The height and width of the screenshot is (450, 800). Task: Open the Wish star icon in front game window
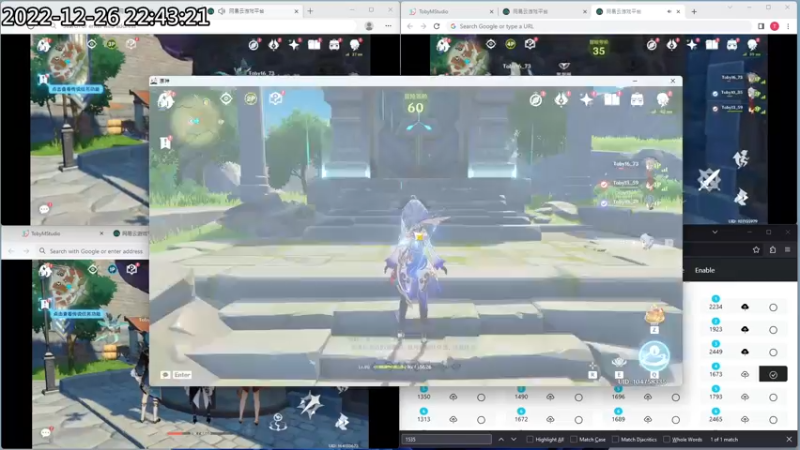586,99
